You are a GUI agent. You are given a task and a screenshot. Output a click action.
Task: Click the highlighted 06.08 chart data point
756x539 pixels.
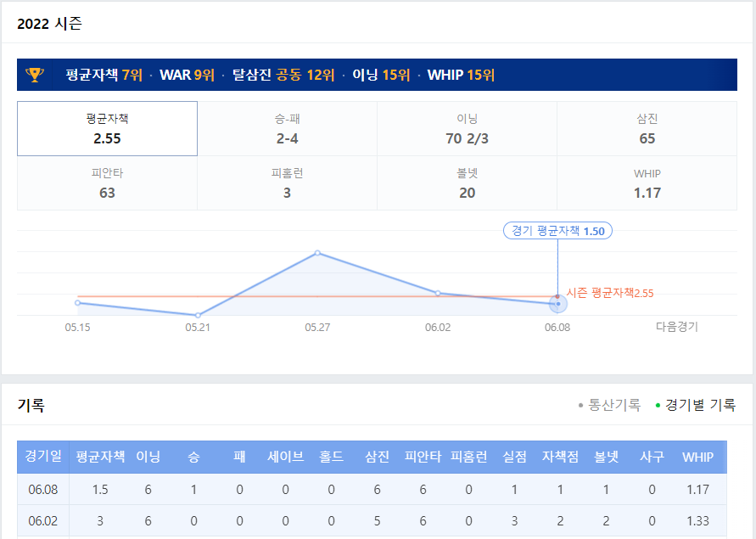(x=557, y=303)
